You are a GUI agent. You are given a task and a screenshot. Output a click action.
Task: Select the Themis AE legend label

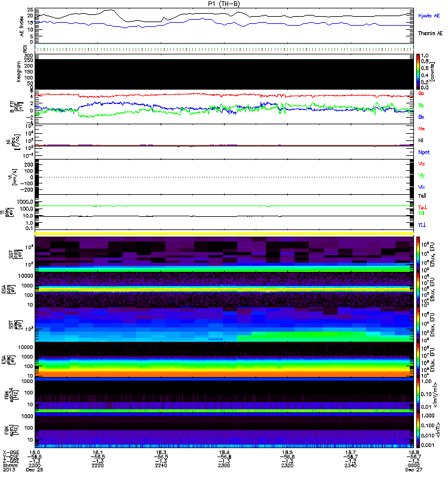coord(430,35)
